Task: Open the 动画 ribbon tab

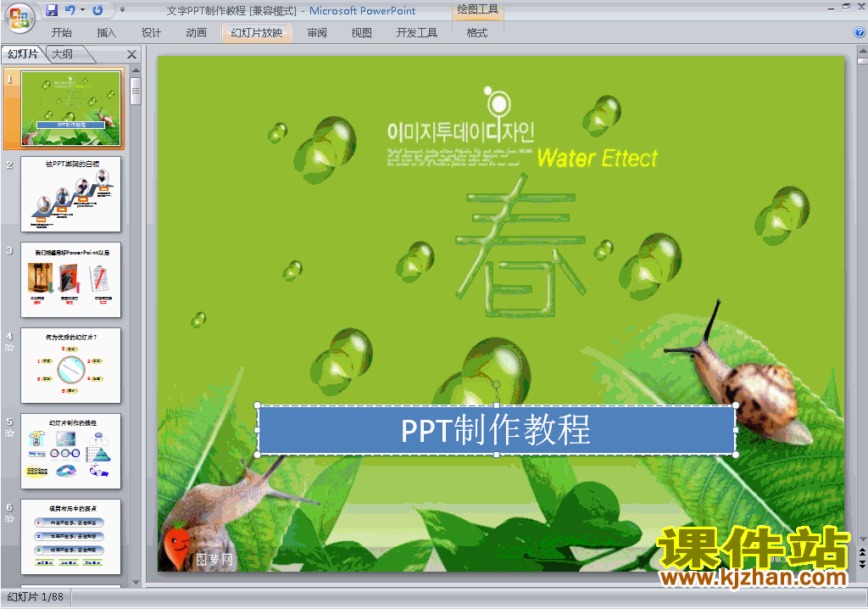Action: click(196, 33)
